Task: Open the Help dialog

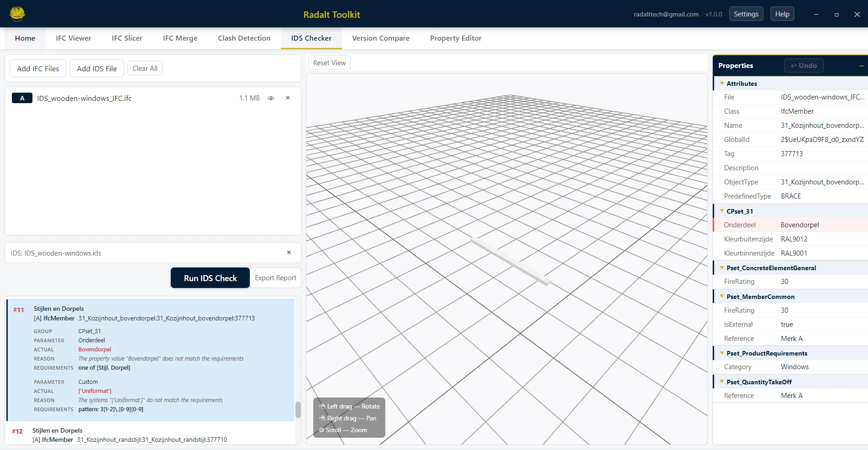Action: (x=782, y=14)
